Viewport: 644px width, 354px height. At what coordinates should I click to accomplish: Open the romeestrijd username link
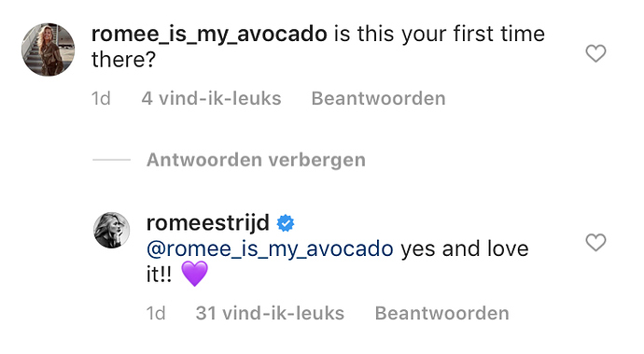coord(208,223)
